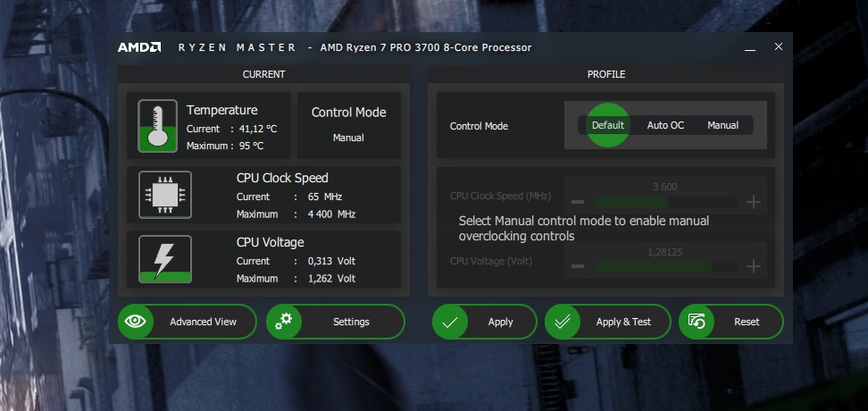
Task: Close the Ryzen Master window
Action: coord(779,46)
